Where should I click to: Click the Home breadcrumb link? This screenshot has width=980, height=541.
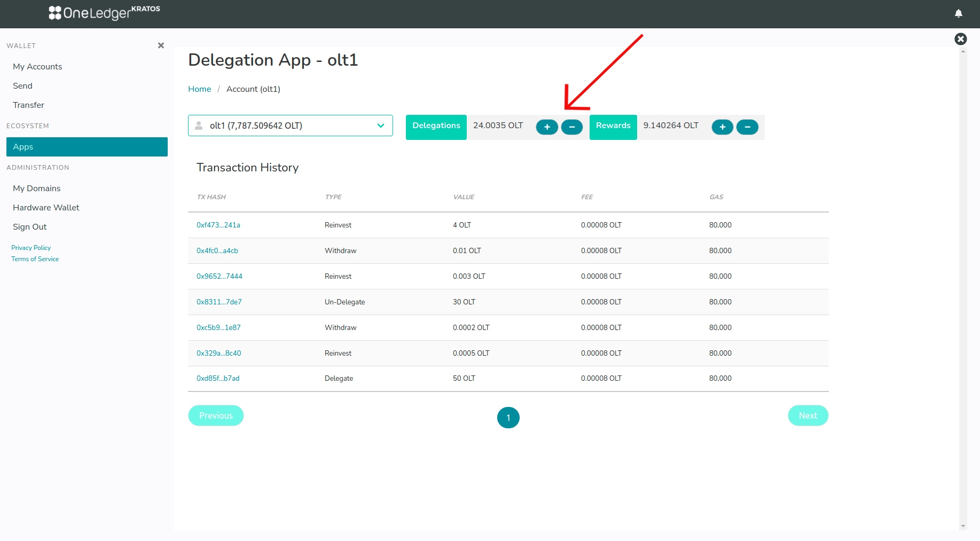tap(199, 89)
